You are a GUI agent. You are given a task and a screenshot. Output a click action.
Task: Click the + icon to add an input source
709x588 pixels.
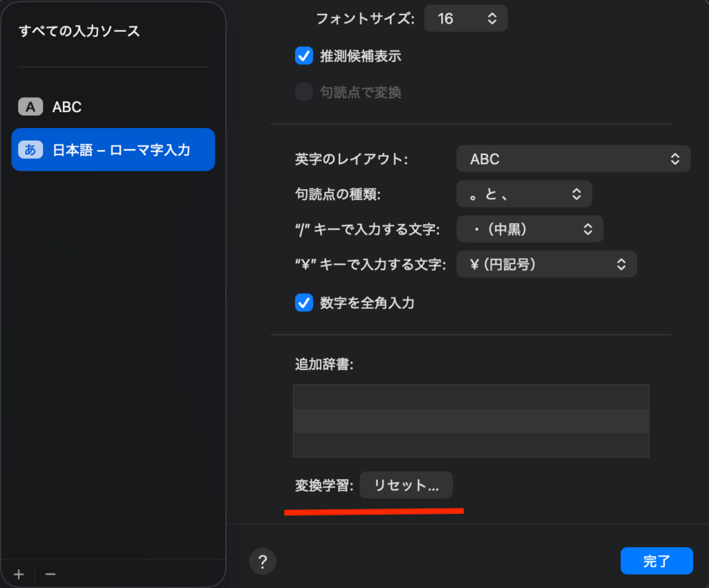tap(17, 574)
